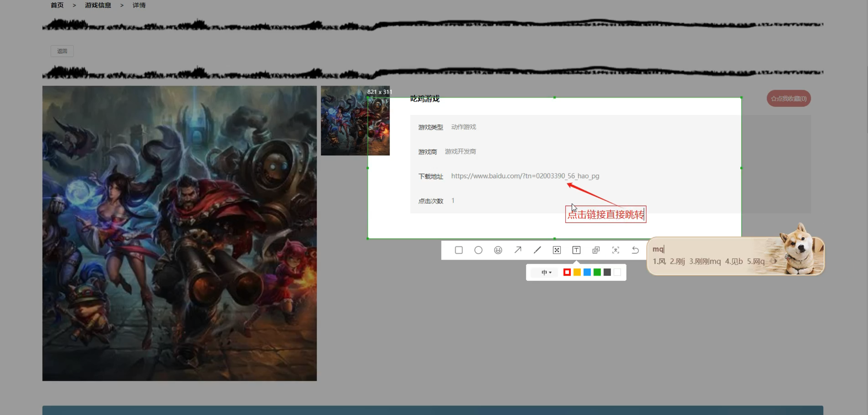Click the 返回 back button
Screen dimensions: 868x415
(x=62, y=51)
